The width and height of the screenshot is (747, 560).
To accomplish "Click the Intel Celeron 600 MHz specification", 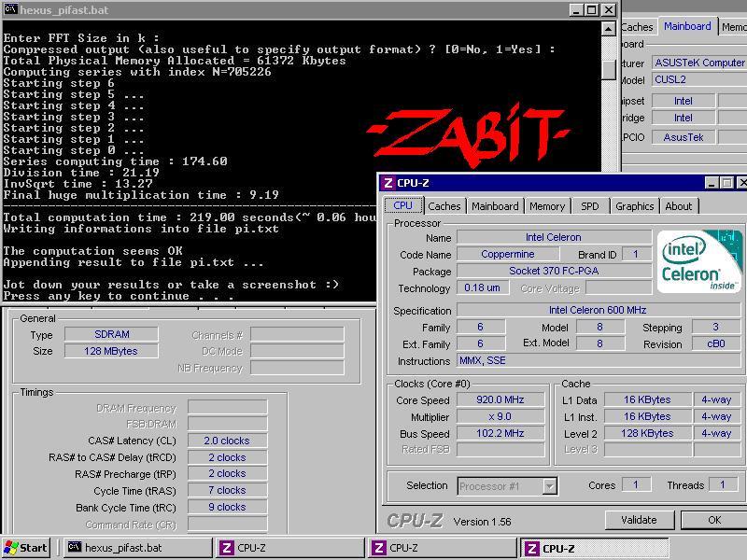I will [x=598, y=310].
